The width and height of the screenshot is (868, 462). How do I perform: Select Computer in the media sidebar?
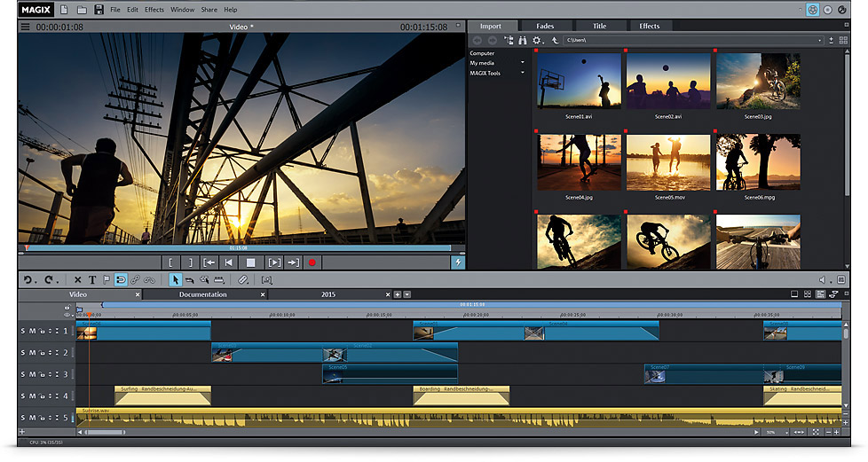(x=482, y=53)
